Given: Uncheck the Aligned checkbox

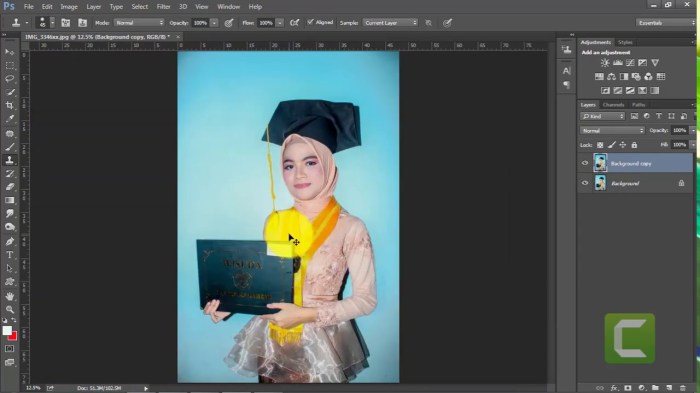Looking at the screenshot, I should click(310, 22).
